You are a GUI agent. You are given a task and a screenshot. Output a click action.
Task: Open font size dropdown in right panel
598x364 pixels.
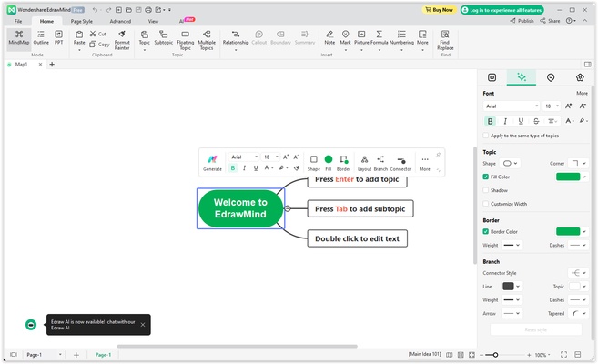[x=552, y=106]
